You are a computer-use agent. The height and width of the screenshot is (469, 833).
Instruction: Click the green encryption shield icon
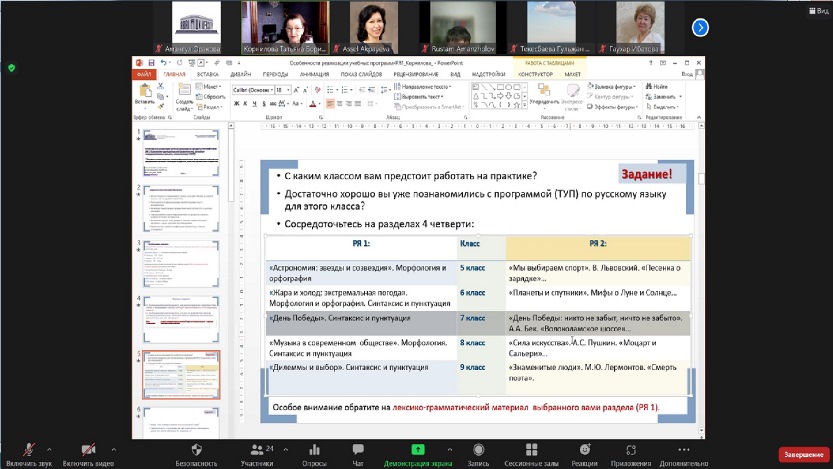coord(12,68)
